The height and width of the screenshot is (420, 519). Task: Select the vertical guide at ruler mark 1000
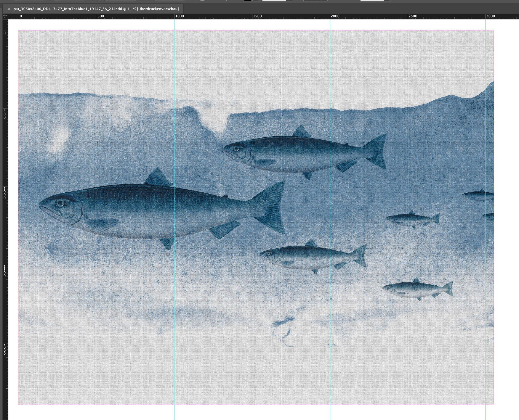click(x=175, y=219)
